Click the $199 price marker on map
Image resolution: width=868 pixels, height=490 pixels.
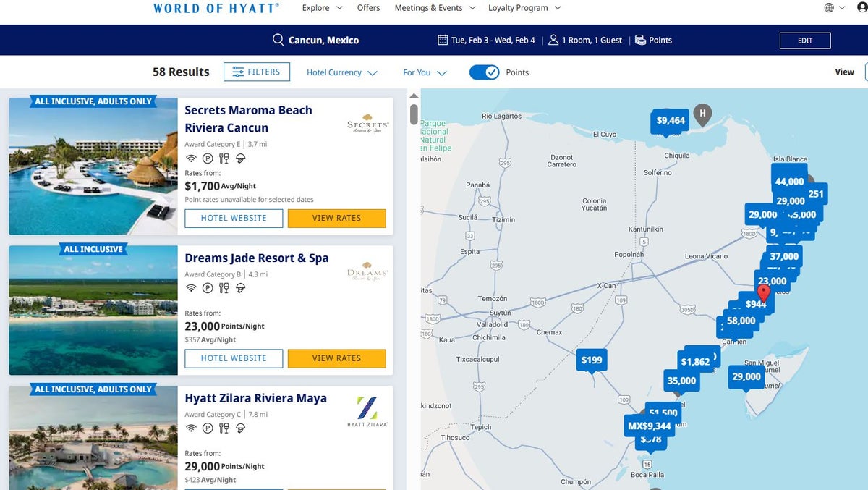tap(592, 360)
